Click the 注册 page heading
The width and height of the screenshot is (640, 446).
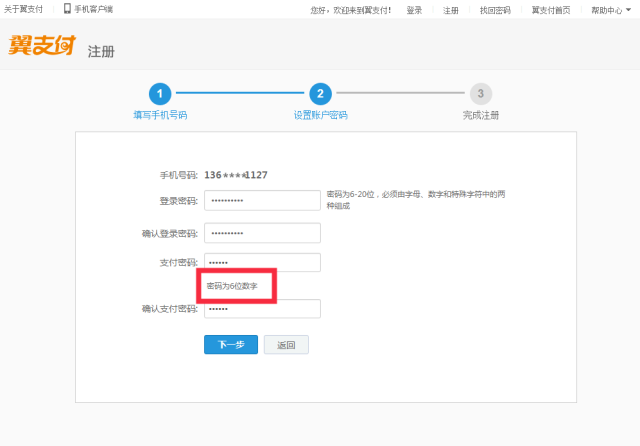coord(101,52)
